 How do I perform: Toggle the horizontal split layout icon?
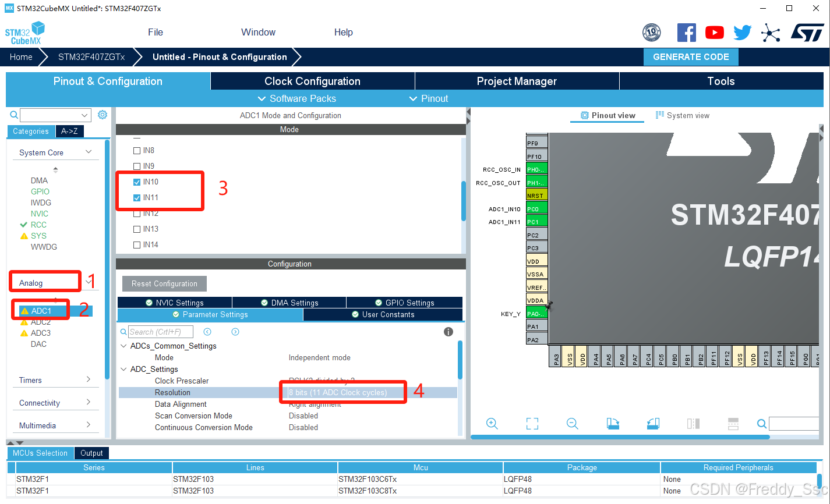click(733, 424)
